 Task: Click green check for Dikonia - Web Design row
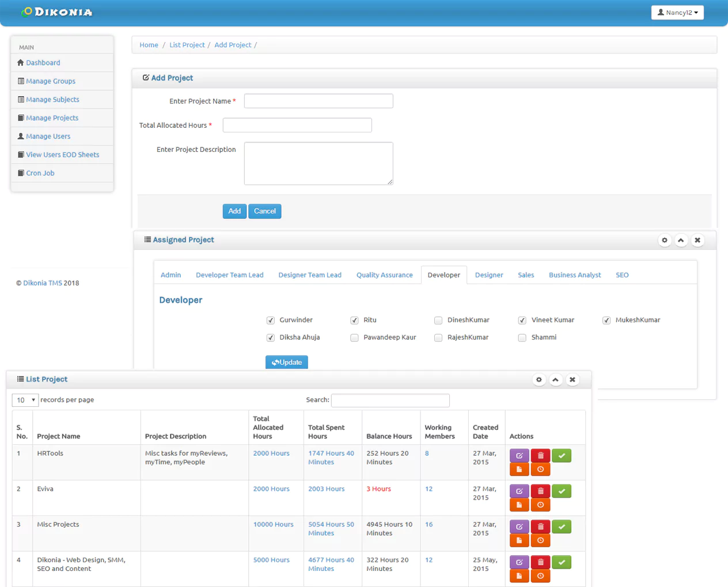point(562,562)
